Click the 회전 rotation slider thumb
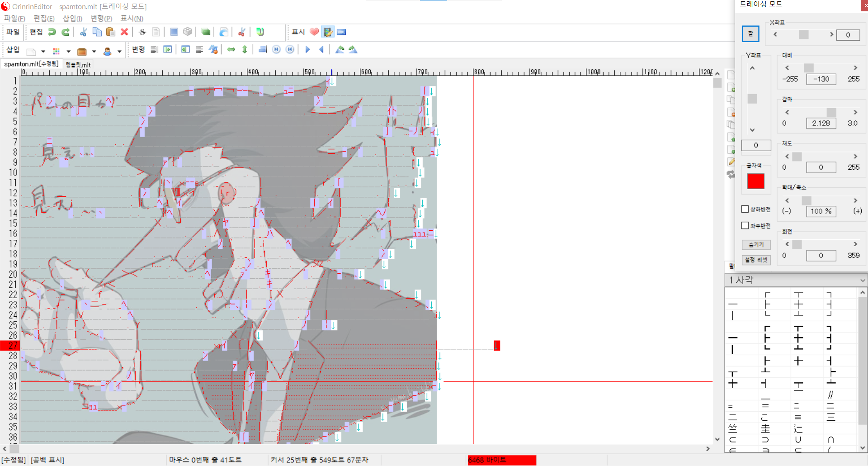This screenshot has width=868, height=466. [x=797, y=244]
